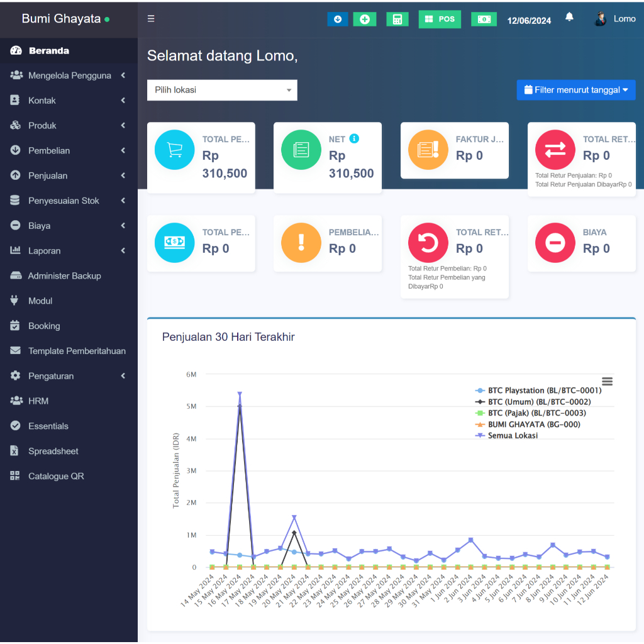Click the calculator icon in top bar
This screenshot has width=644, height=644.
397,19
